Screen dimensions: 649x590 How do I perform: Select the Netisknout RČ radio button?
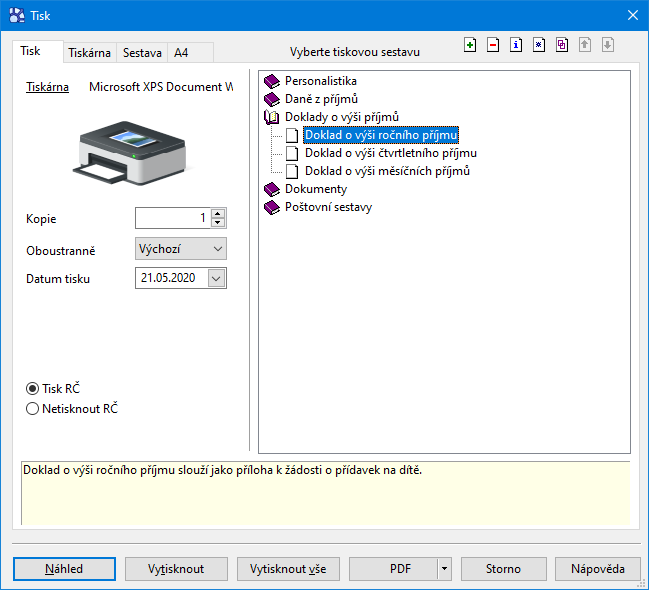pyautogui.click(x=32, y=409)
